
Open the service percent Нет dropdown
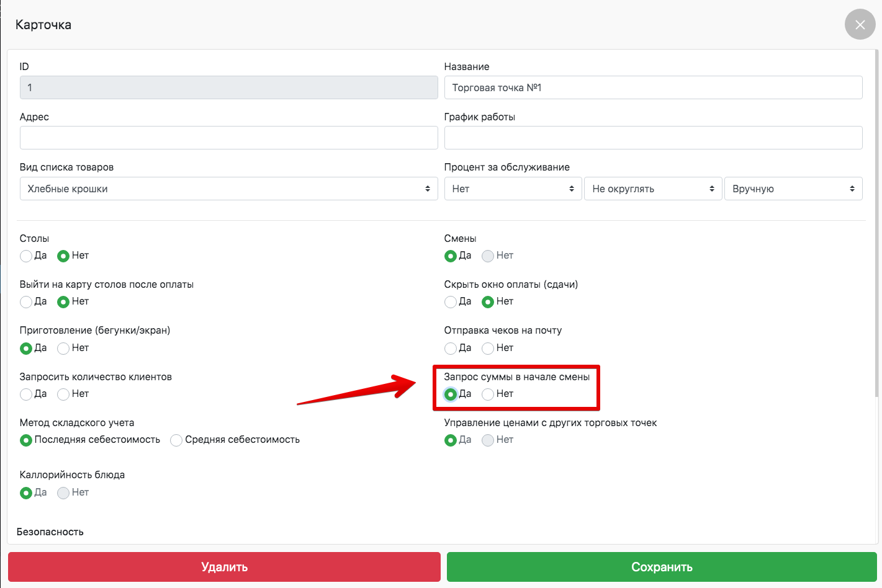[x=513, y=189]
